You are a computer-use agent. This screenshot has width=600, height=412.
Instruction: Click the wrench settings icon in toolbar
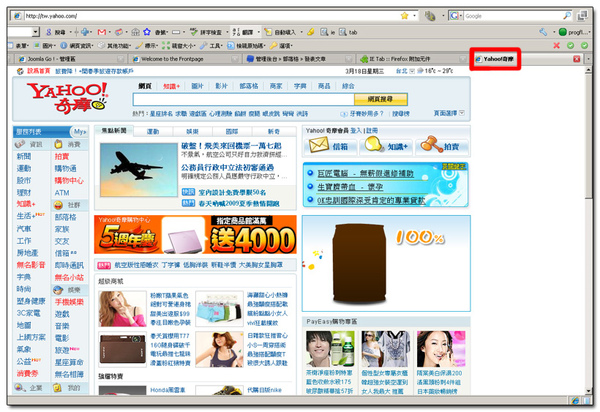(x=543, y=32)
